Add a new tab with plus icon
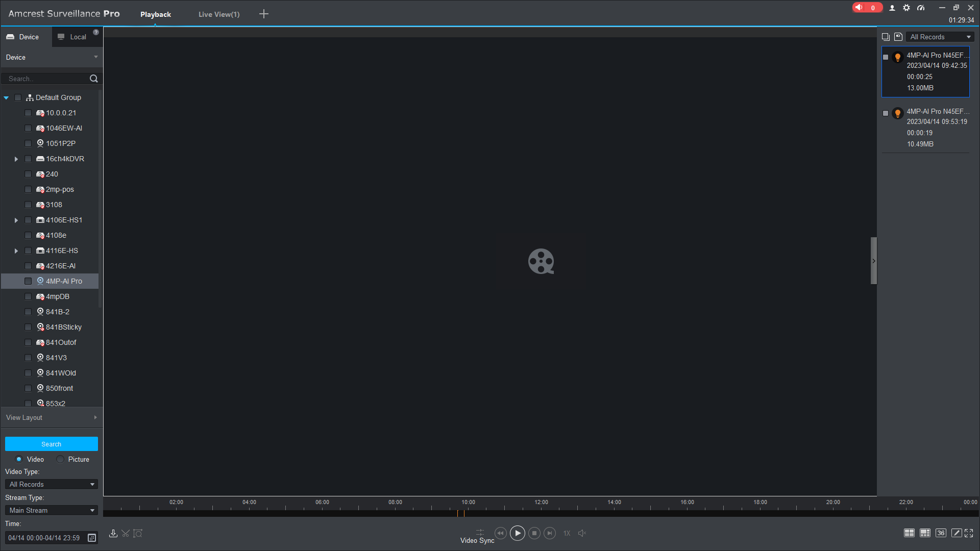Viewport: 980px width, 551px height. click(x=264, y=14)
